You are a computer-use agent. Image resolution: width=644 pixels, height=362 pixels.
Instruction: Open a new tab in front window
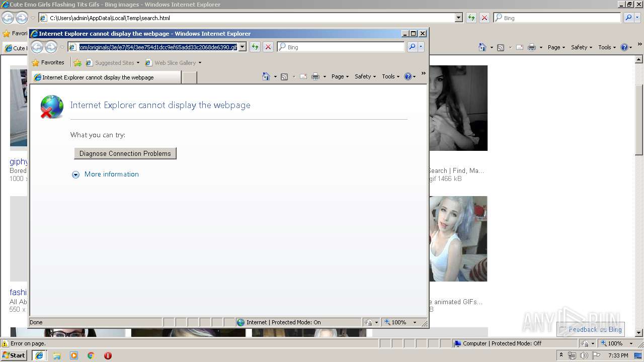[x=189, y=77]
